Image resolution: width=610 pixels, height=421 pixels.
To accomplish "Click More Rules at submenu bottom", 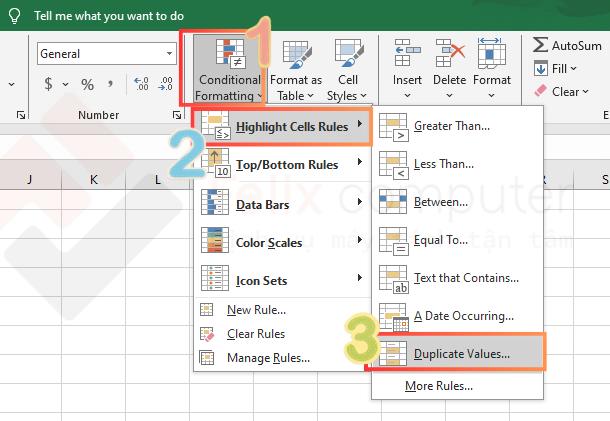I will click(438, 385).
